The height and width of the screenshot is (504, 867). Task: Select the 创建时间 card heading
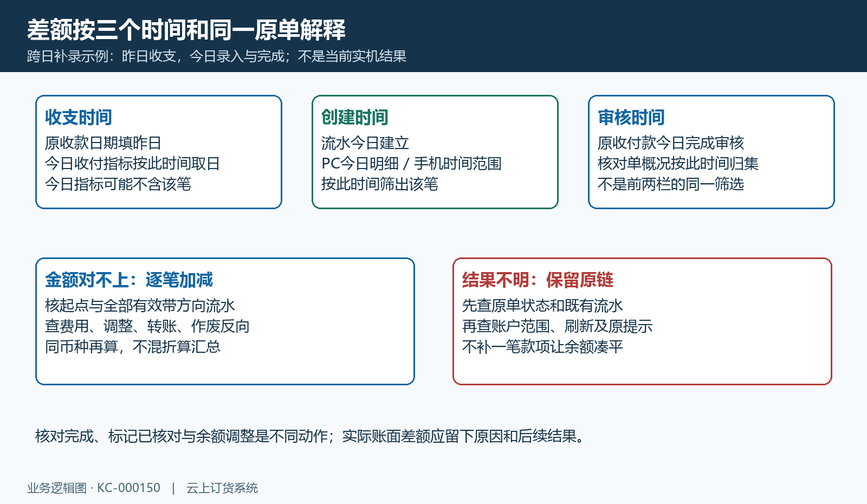click(355, 117)
